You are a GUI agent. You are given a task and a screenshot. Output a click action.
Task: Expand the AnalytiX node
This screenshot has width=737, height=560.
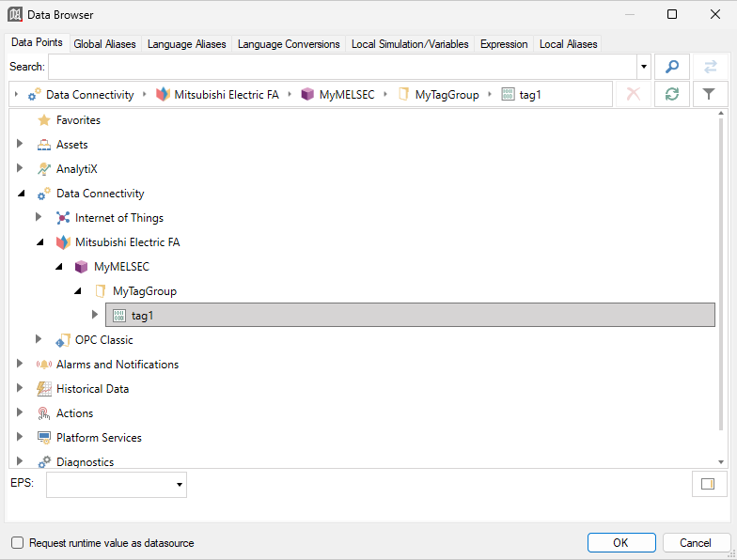[x=19, y=167]
